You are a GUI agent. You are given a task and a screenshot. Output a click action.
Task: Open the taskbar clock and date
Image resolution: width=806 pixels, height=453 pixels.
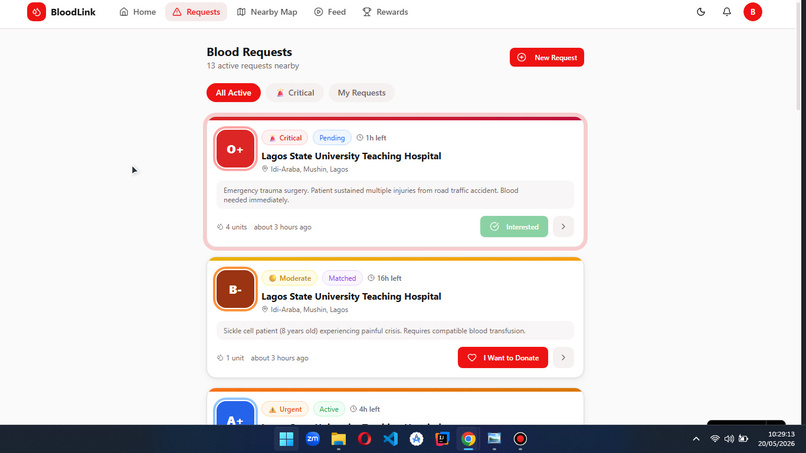(x=776, y=439)
